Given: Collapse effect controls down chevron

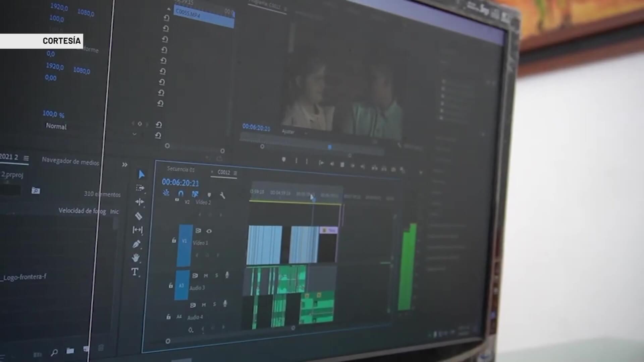Looking at the screenshot, I should coord(134,134).
